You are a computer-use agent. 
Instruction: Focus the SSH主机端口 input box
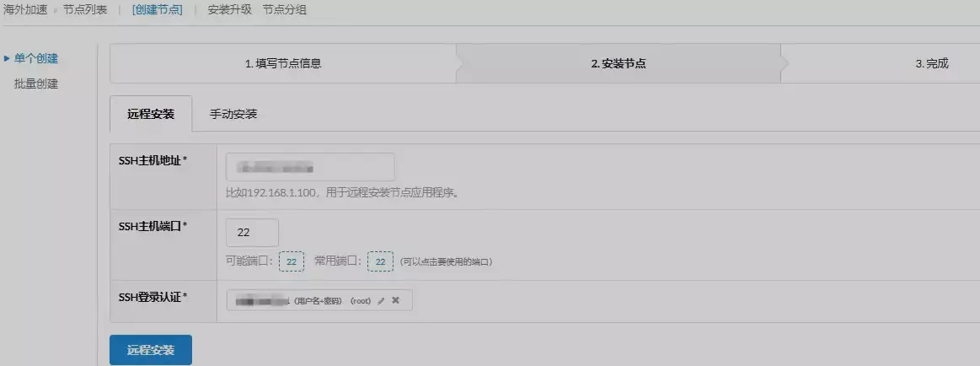pyautogui.click(x=252, y=233)
